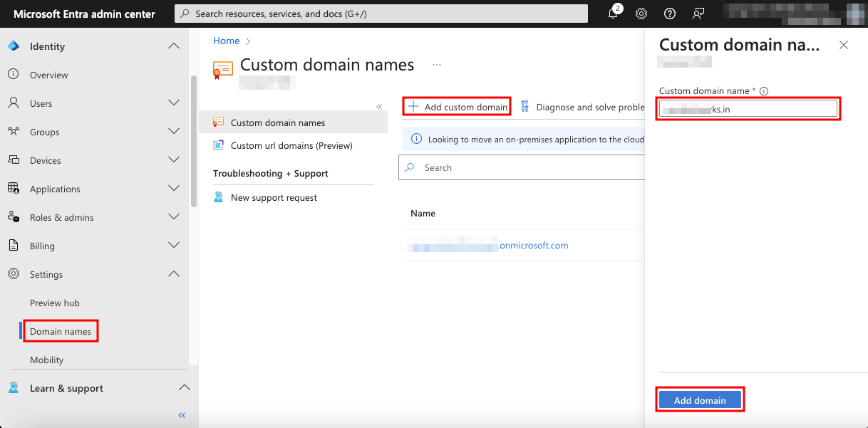Open the Home breadcrumb link
868x428 pixels.
(x=227, y=41)
